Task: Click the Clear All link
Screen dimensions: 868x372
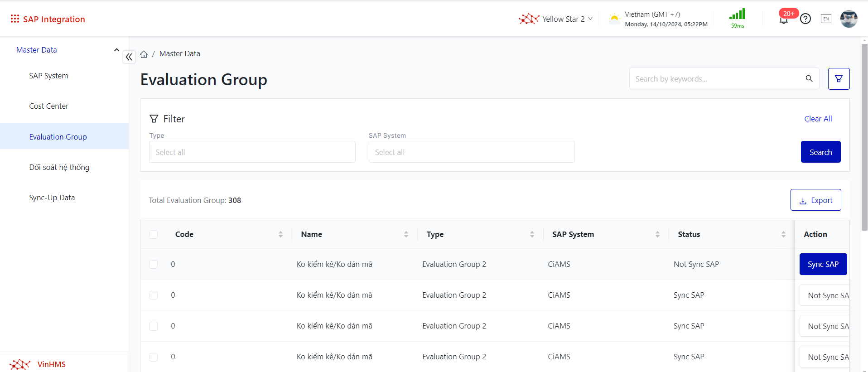Action: click(x=818, y=119)
